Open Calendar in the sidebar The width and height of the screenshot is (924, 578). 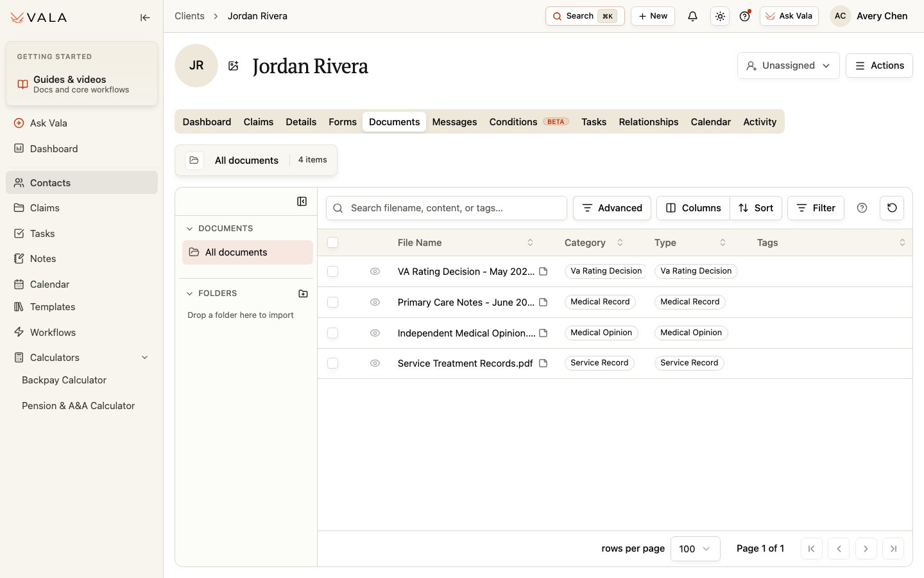[x=81, y=285]
